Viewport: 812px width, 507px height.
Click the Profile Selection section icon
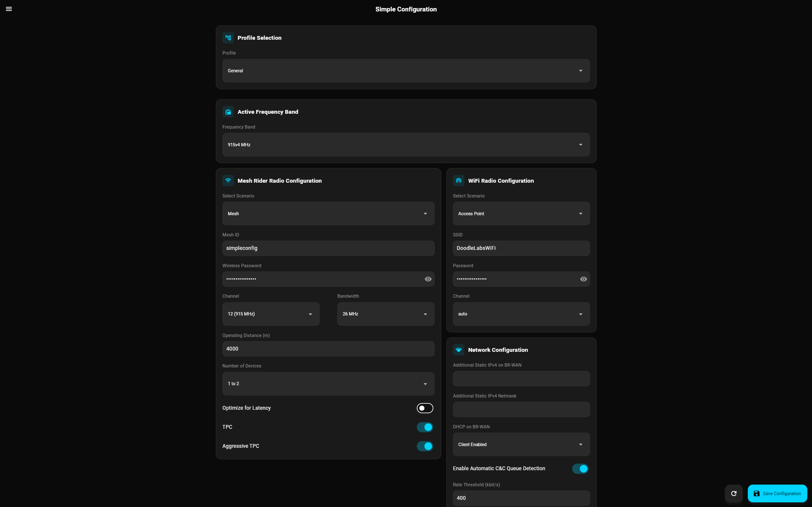point(228,38)
